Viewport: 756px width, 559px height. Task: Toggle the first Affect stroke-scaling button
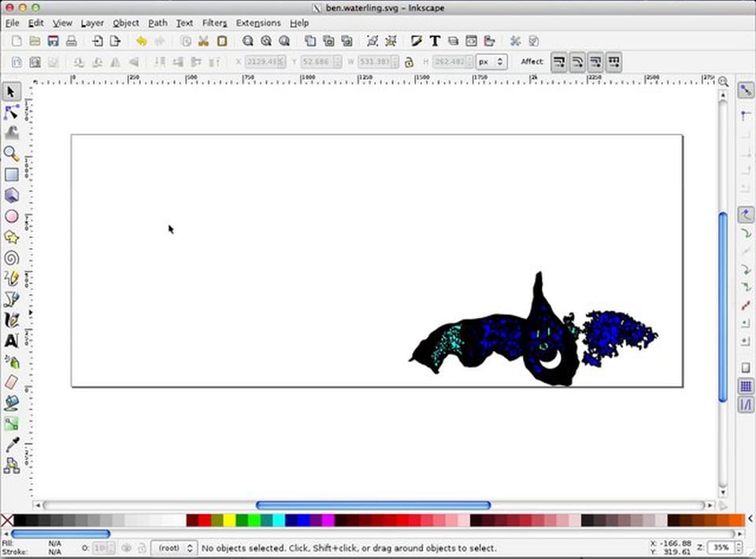tap(558, 61)
